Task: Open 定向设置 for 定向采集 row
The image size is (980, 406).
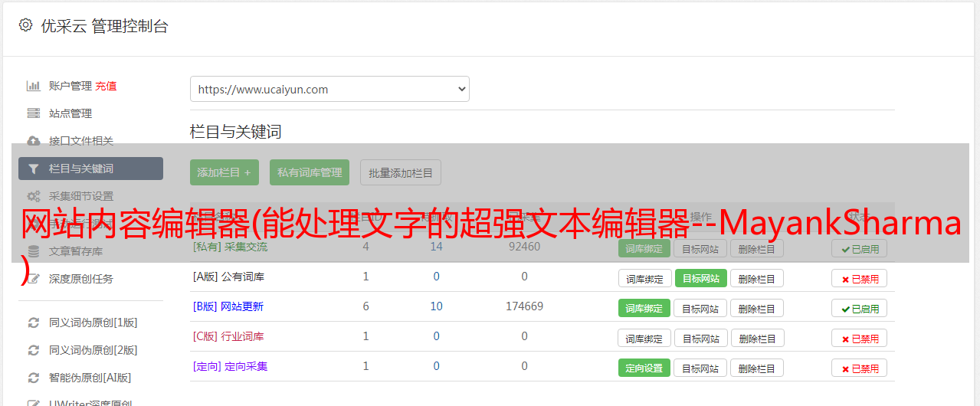Action: pos(644,368)
